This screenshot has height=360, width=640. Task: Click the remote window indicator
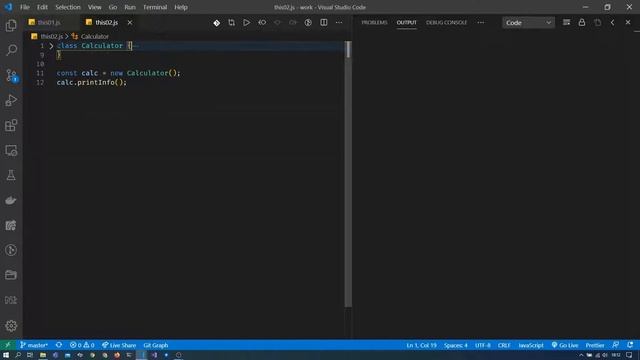pyautogui.click(x=8, y=345)
